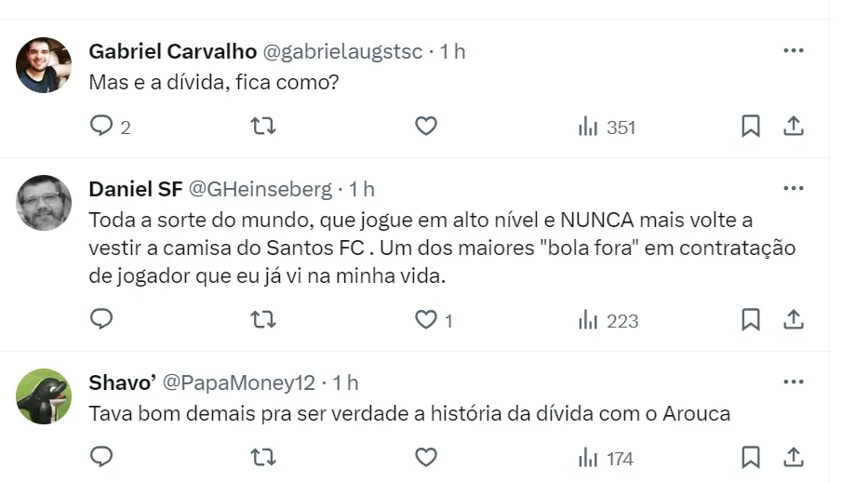Image resolution: width=868 pixels, height=483 pixels.
Task: Retweet Gabriel Carvalho's post
Action: click(x=263, y=126)
